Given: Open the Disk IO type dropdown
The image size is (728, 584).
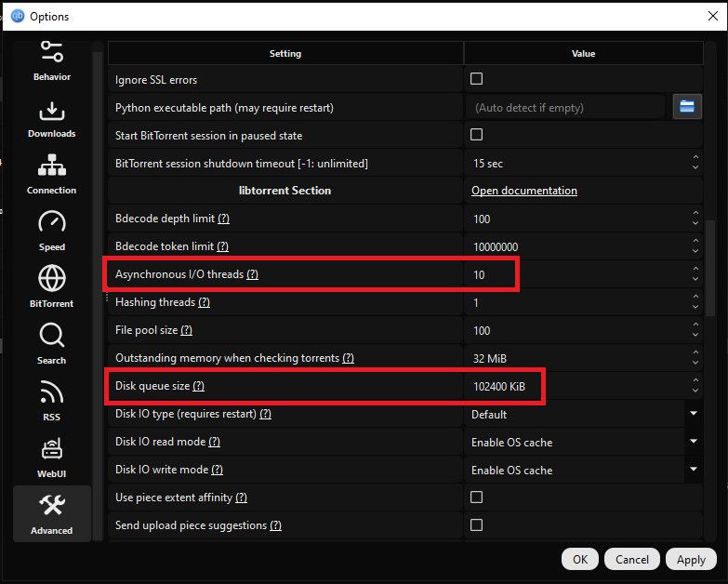Looking at the screenshot, I should pyautogui.click(x=694, y=414).
